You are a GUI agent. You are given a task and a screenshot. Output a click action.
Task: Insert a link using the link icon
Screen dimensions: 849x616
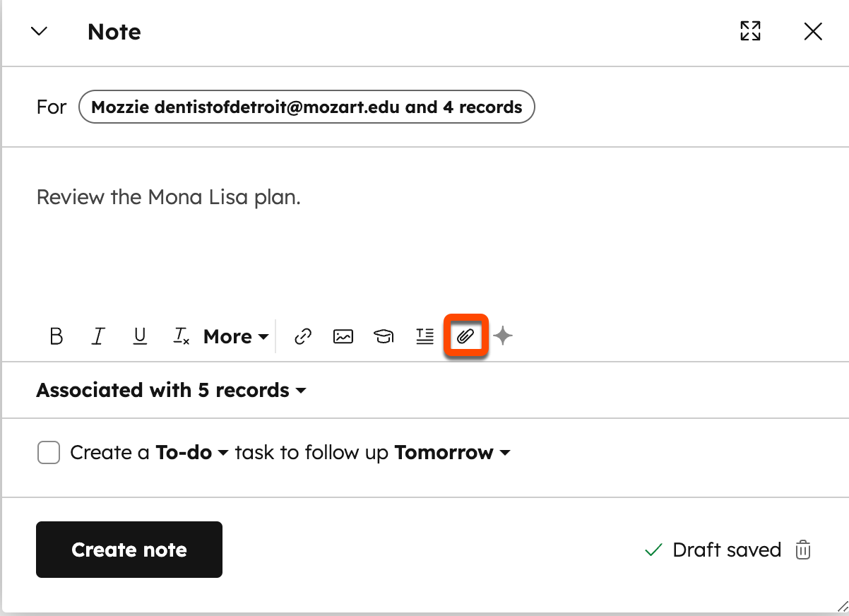tap(302, 336)
